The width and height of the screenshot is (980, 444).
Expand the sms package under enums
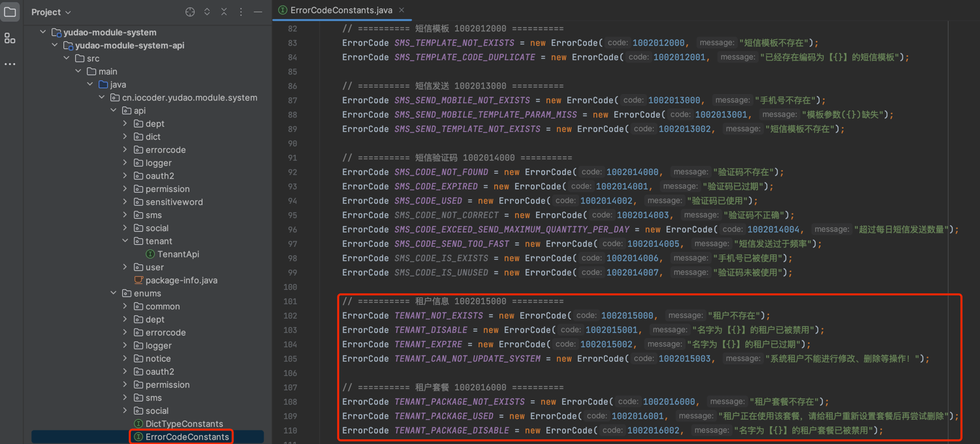point(125,398)
